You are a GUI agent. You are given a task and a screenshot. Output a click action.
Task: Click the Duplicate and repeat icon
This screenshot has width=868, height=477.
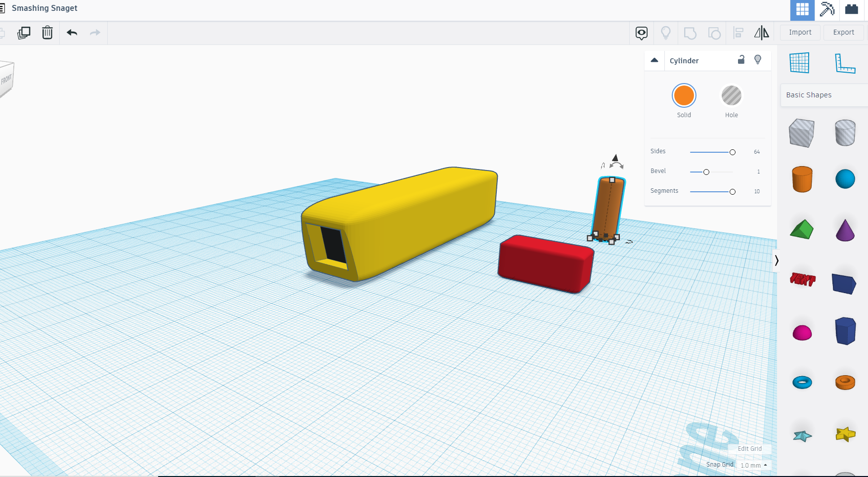(24, 33)
